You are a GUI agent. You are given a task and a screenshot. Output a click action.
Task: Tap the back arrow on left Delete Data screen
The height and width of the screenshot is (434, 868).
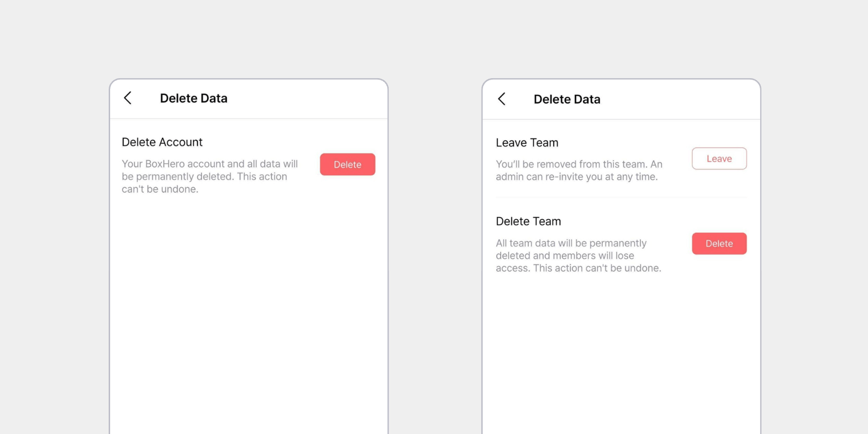128,98
